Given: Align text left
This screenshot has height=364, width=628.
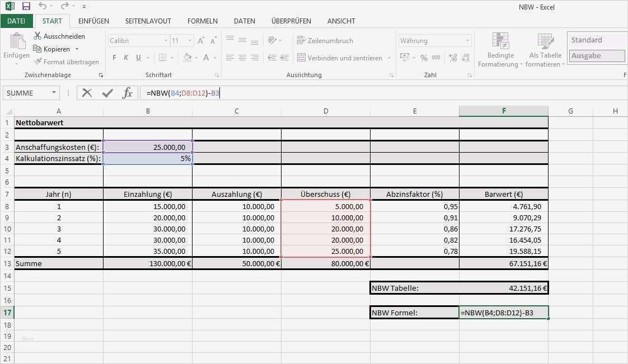Looking at the screenshot, I should tap(230, 58).
